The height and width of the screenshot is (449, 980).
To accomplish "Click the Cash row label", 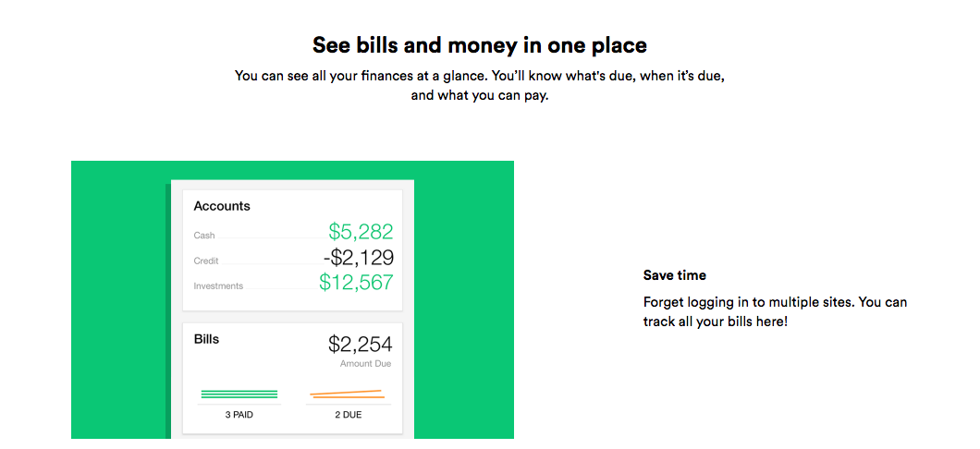I will click(204, 236).
